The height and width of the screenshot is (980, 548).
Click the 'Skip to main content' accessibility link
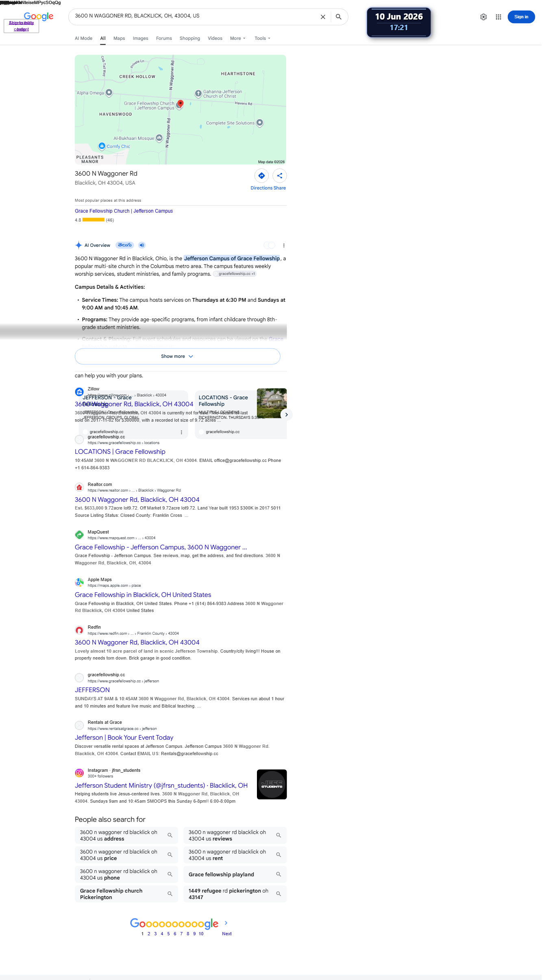coord(21,26)
